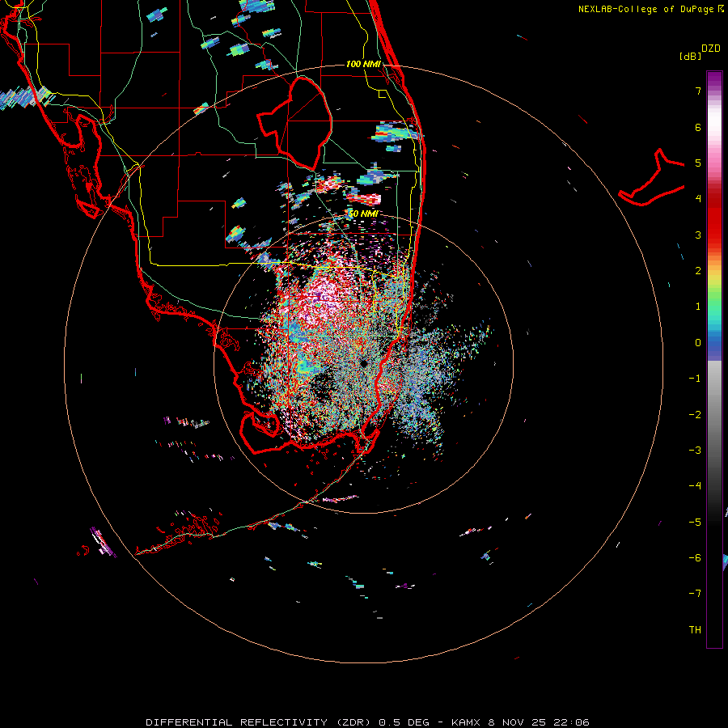Screen dimensions: 728x728
Task: Click the [dB] unit label
Action: pyautogui.click(x=691, y=57)
